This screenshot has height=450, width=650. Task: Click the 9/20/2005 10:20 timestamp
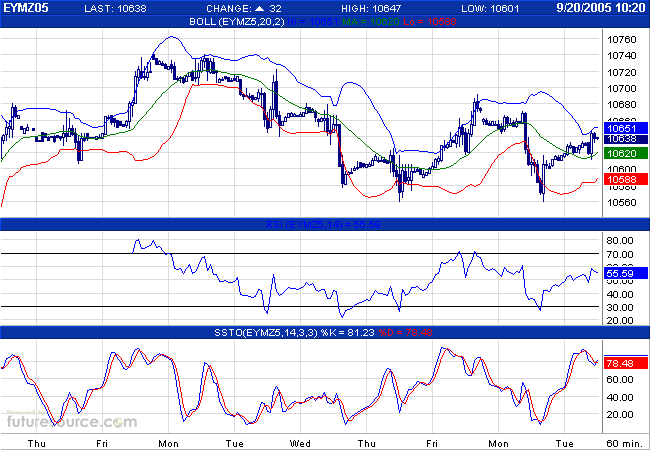pos(601,8)
